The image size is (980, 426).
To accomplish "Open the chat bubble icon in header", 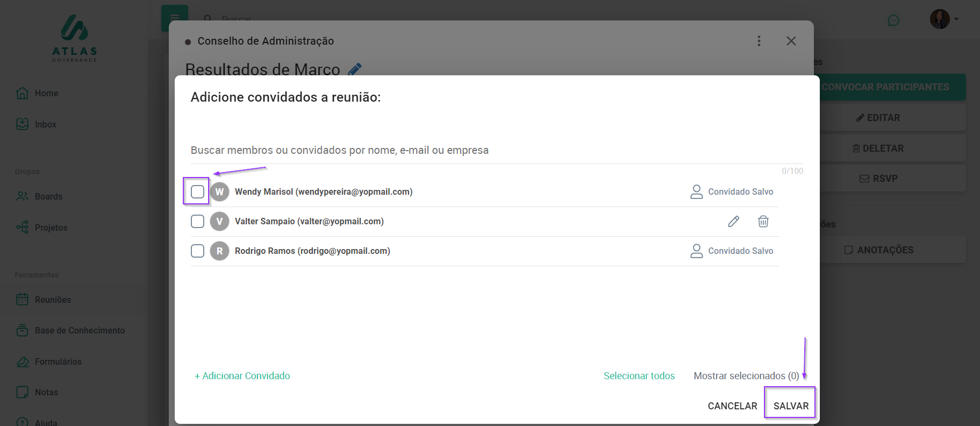I will (893, 20).
